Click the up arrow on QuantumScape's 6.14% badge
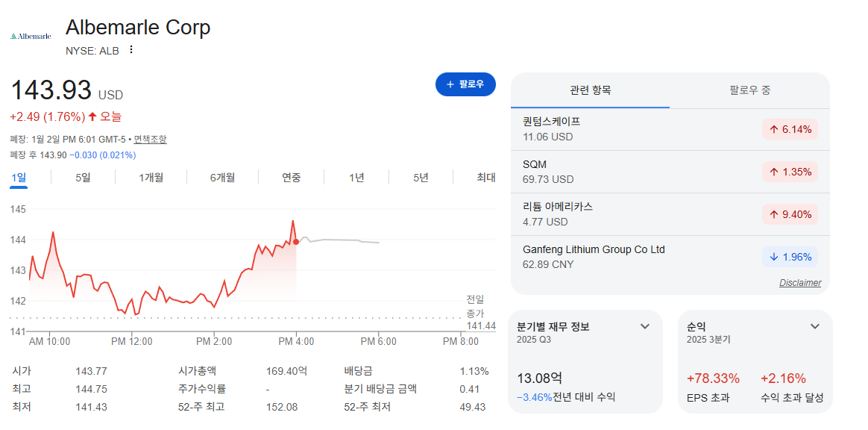Image resolution: width=868 pixels, height=430 pixels. [x=773, y=130]
